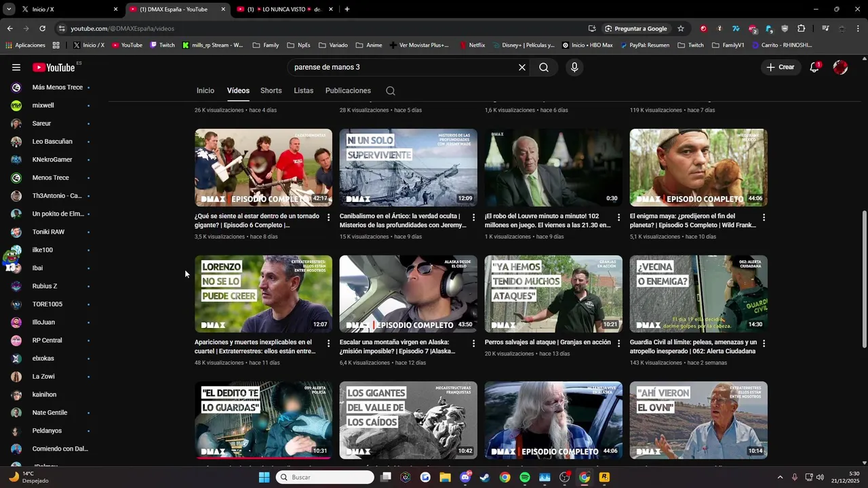Open Chrome extensions puzzle icon
868x488 pixels.
[x=802, y=28]
